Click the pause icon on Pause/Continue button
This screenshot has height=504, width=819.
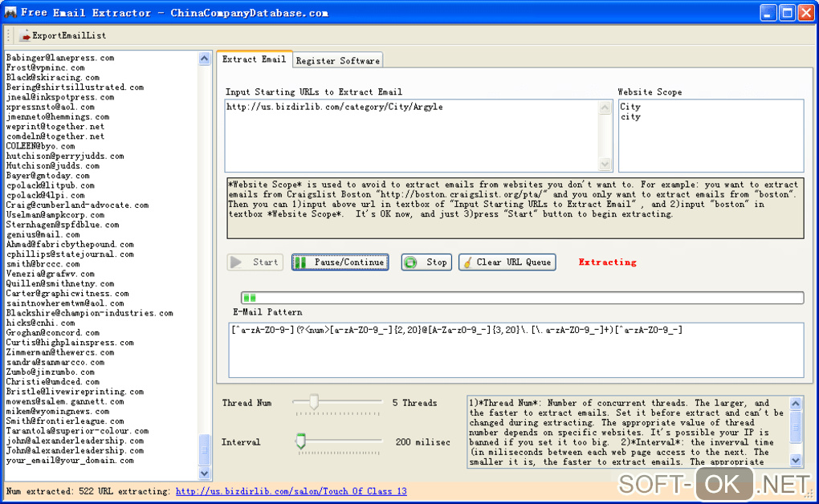299,262
